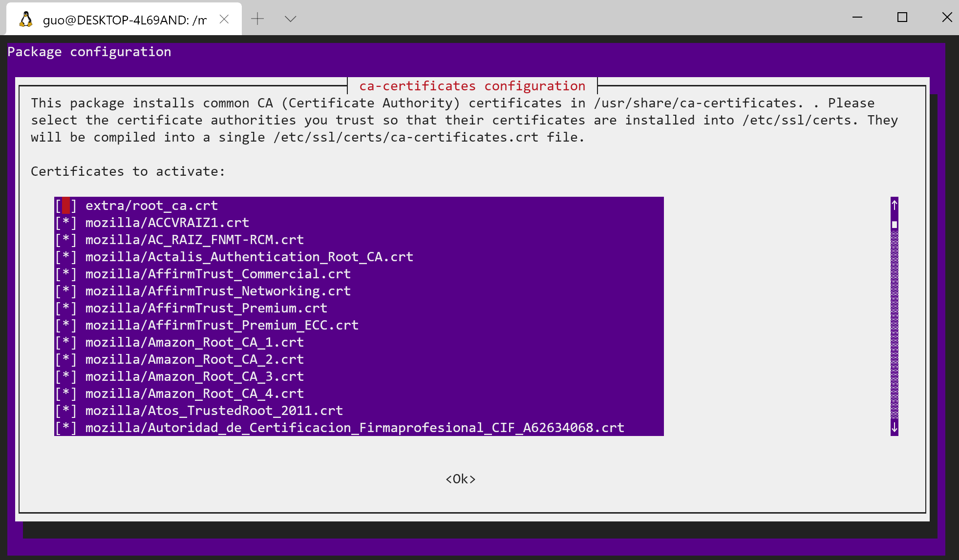Toggle the extra/root_ca.crt checkbox
Image resolution: width=959 pixels, height=560 pixels.
[66, 206]
